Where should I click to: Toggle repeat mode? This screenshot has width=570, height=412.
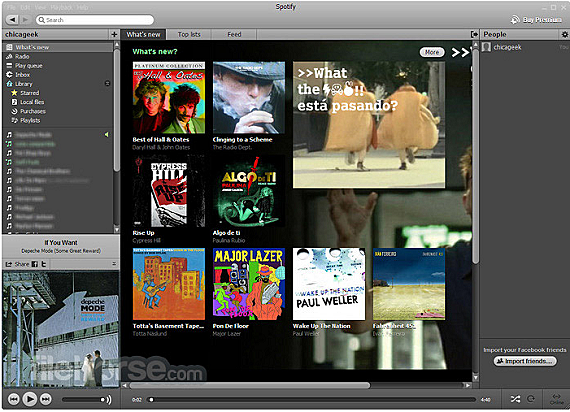point(531,399)
